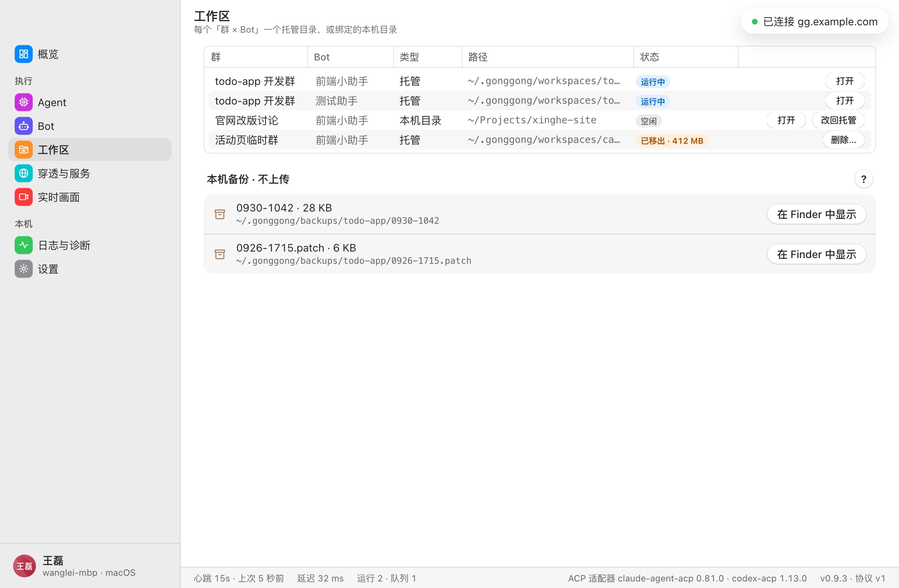Image resolution: width=899 pixels, height=588 pixels.
Task: Select the 工作区 folder icon
Action: tap(24, 150)
